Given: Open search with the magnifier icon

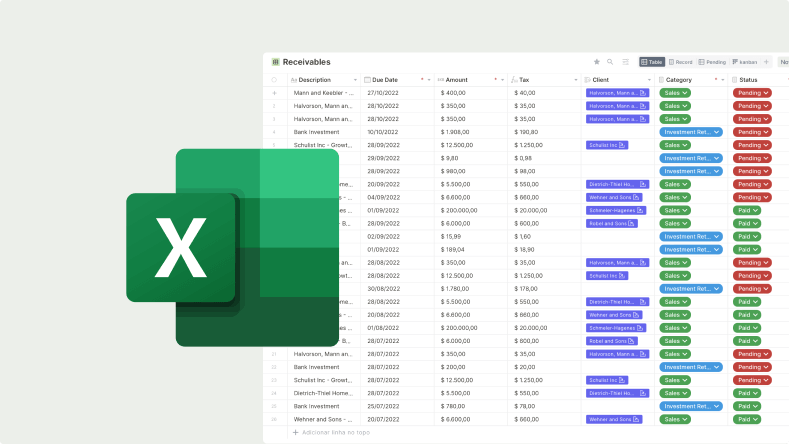Looking at the screenshot, I should (x=610, y=62).
